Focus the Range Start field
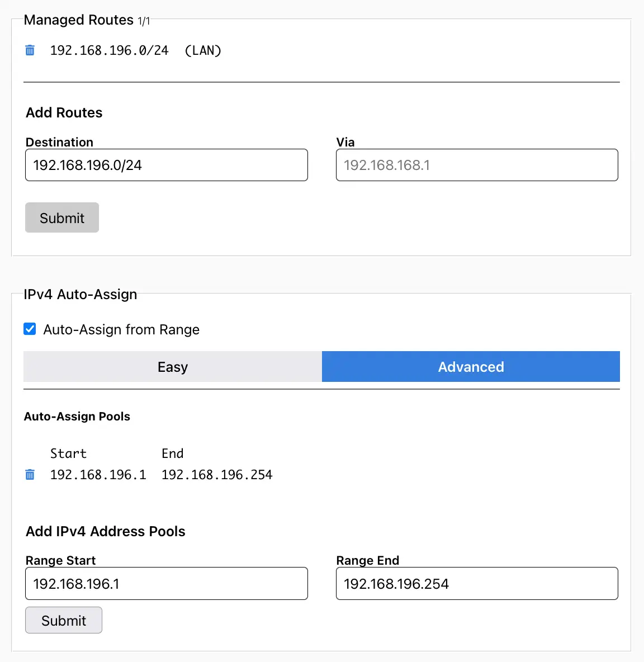This screenshot has width=644, height=662. 167,584
